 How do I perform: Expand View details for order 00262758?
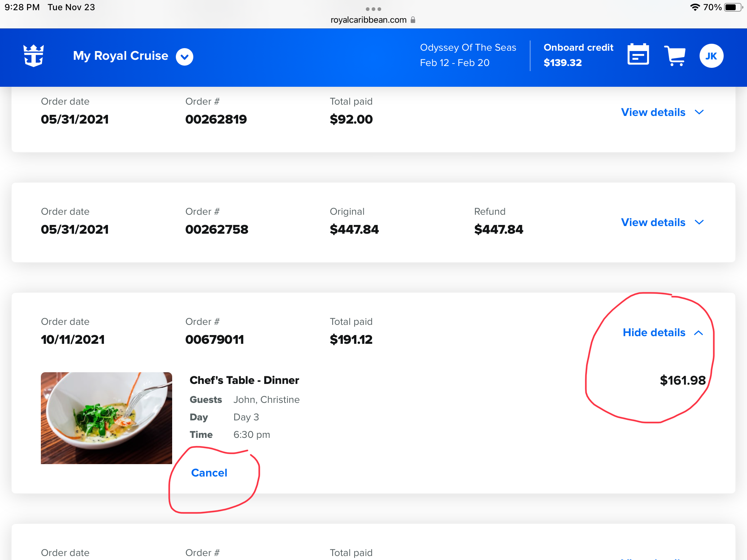[662, 222]
